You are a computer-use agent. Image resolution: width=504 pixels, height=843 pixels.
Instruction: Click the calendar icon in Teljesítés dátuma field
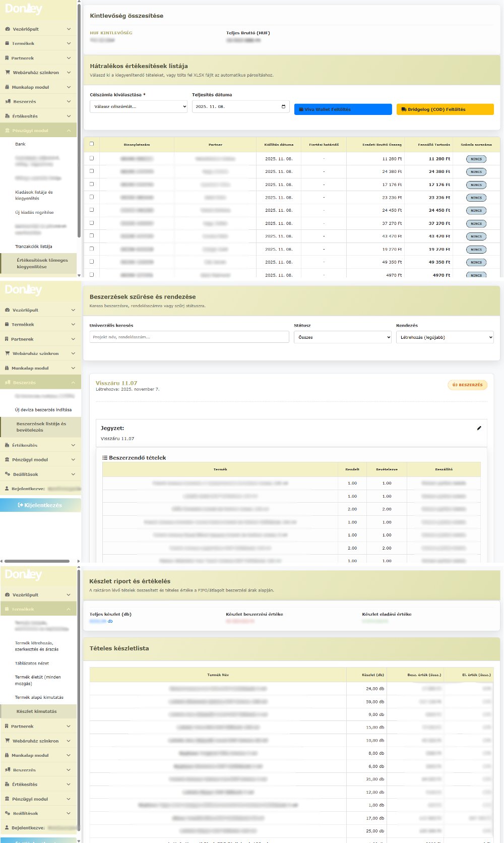pos(283,106)
